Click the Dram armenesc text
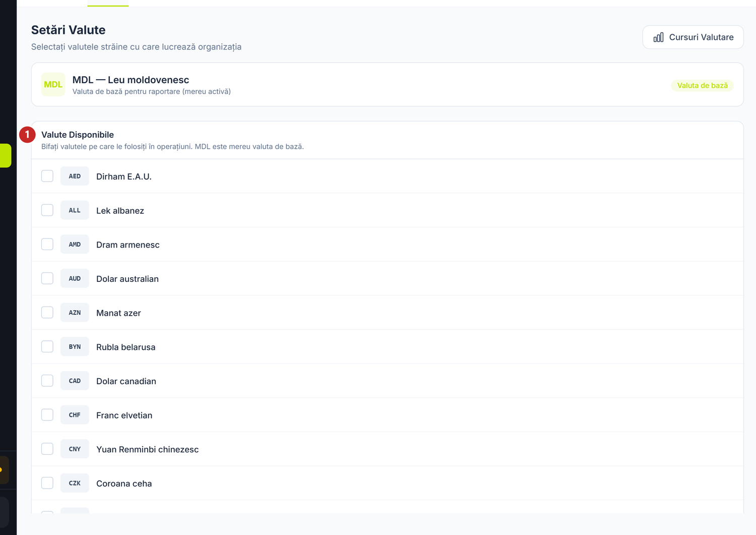The image size is (756, 535). click(128, 245)
